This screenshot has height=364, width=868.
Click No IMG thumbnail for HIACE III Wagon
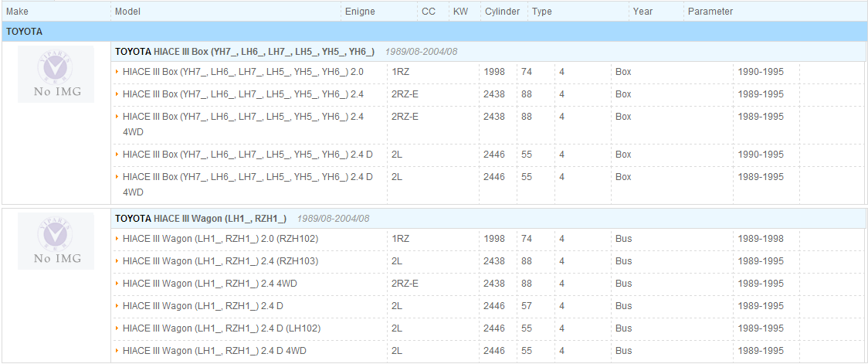56,241
